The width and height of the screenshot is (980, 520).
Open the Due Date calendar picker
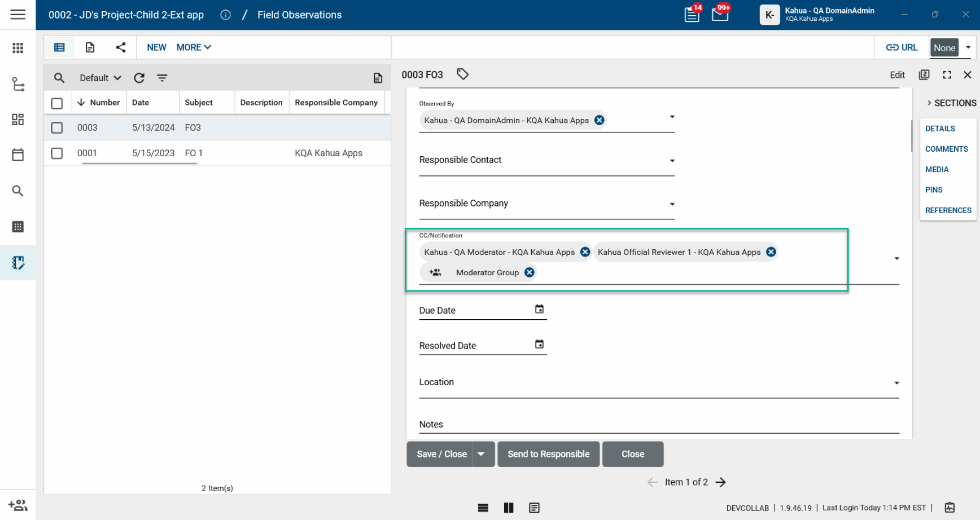539,309
